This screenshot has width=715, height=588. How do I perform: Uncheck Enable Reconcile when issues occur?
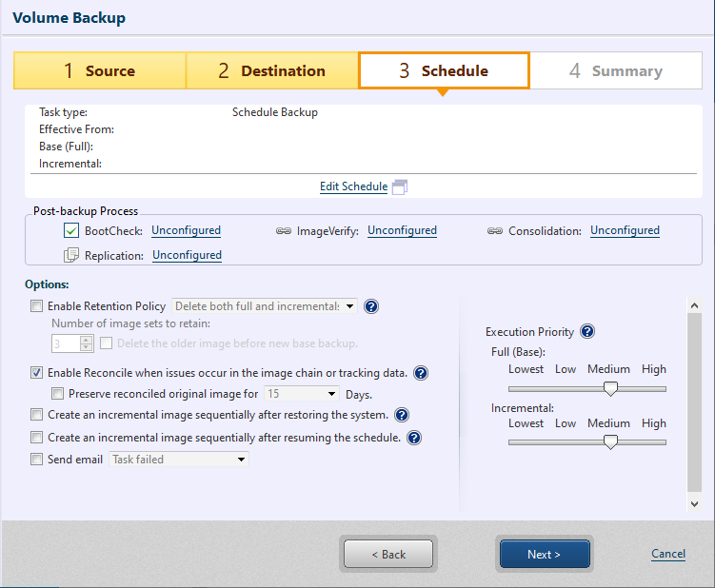37,373
